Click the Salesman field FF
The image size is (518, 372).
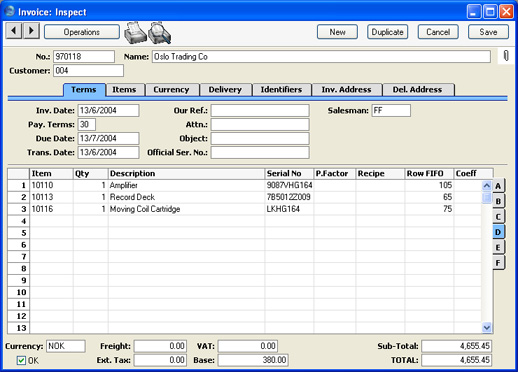(x=391, y=110)
